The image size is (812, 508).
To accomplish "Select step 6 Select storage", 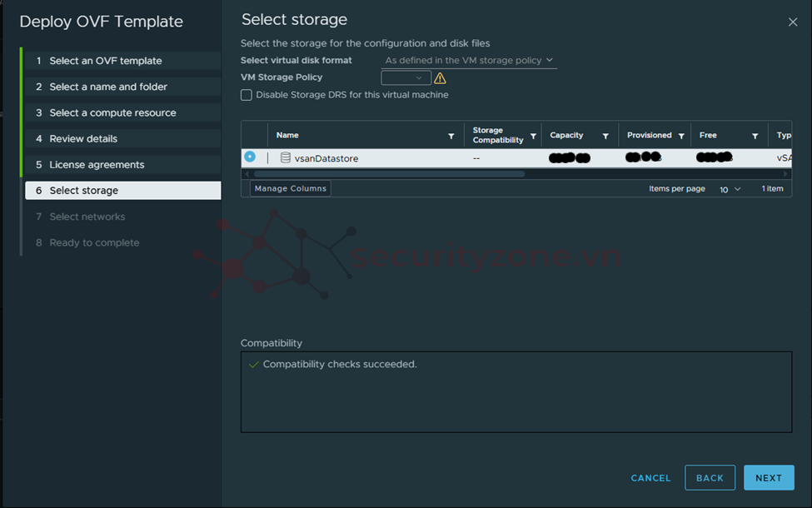I will (x=122, y=191).
